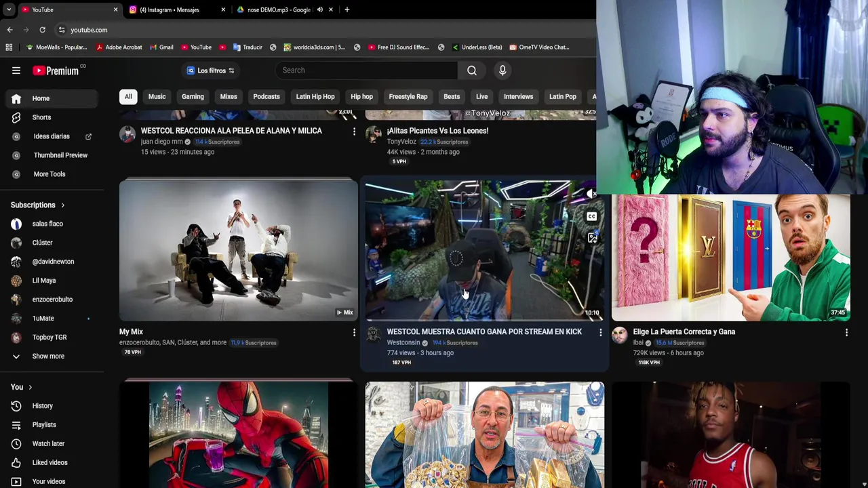The width and height of the screenshot is (868, 488).
Task: Unmute the Westcol video preview
Action: tap(592, 194)
